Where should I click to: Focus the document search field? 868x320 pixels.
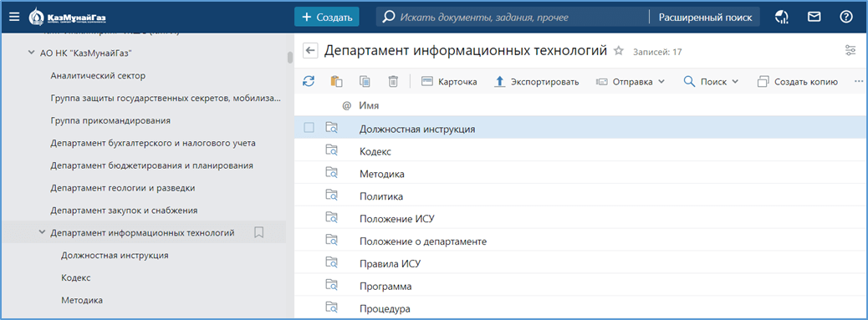pyautogui.click(x=512, y=18)
